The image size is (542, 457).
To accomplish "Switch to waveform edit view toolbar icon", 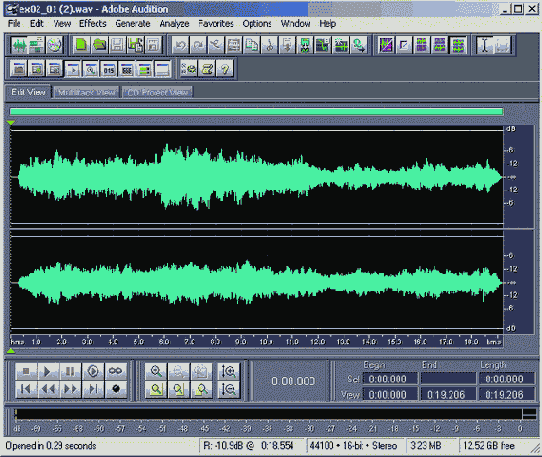I will pyautogui.click(x=19, y=45).
